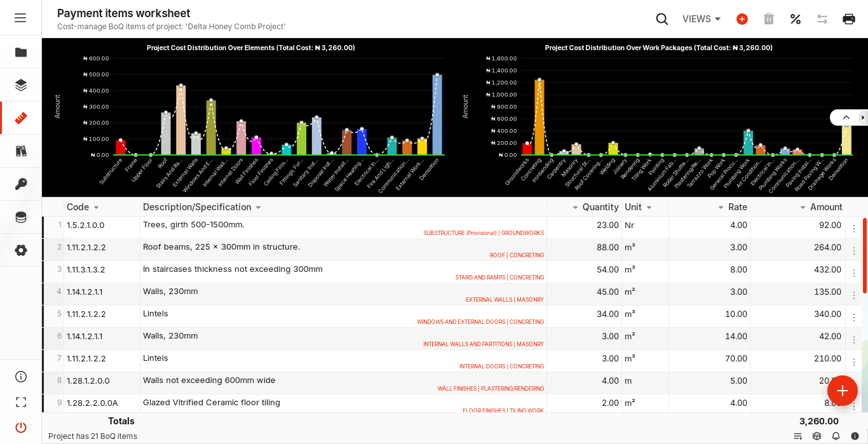
Task: Open row menu for staircases thickness item
Action: (854, 272)
